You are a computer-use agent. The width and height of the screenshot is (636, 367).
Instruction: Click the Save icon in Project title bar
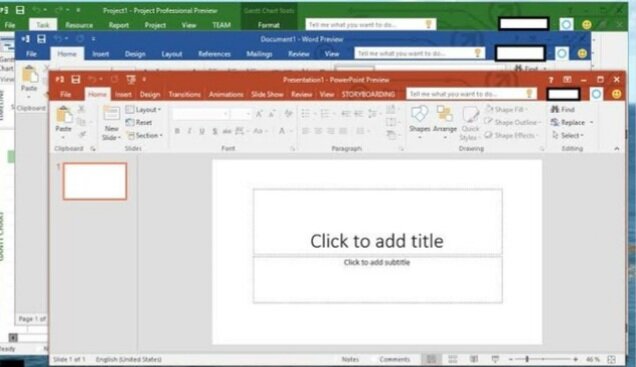tap(20, 11)
